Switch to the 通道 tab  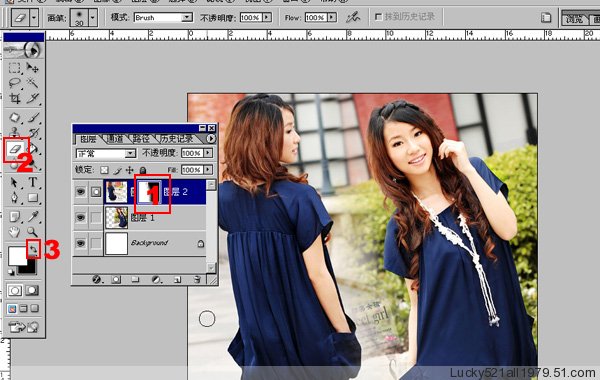115,139
